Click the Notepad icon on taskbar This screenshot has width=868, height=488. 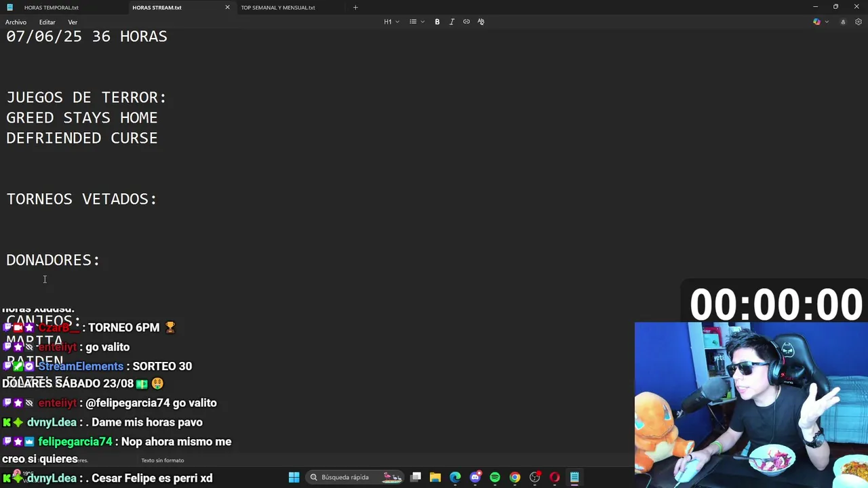coord(574,477)
